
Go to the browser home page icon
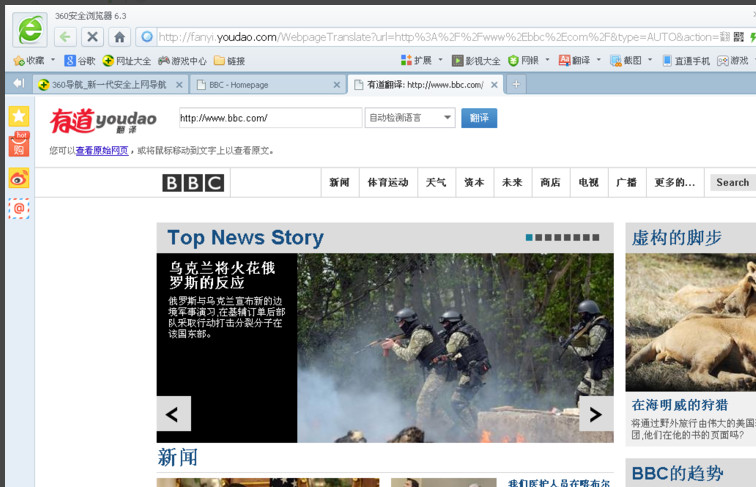click(119, 37)
